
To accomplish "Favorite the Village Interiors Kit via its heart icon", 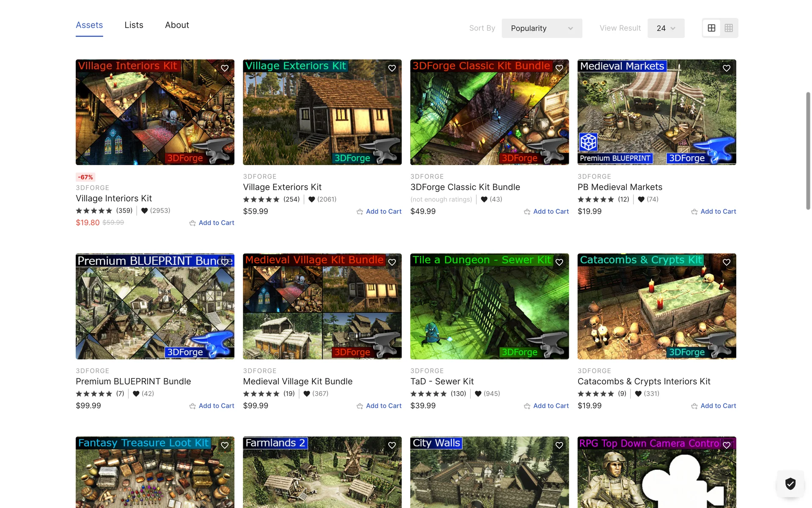I will (x=225, y=68).
